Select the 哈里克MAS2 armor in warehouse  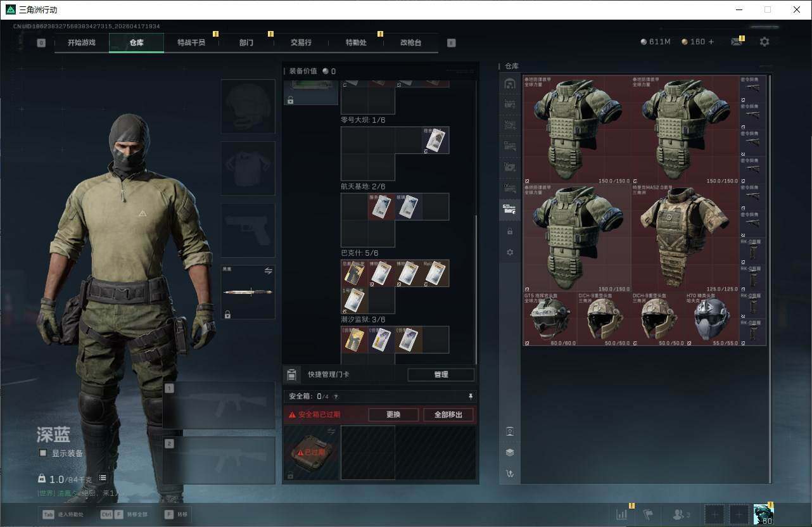tap(685, 238)
